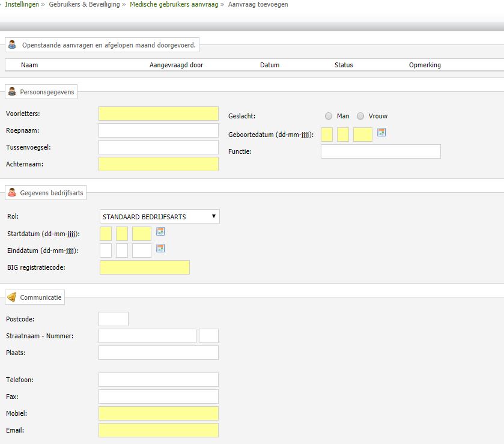Click the Geboortedatum day field
Viewport: 504px width, 444px height.
pos(327,135)
